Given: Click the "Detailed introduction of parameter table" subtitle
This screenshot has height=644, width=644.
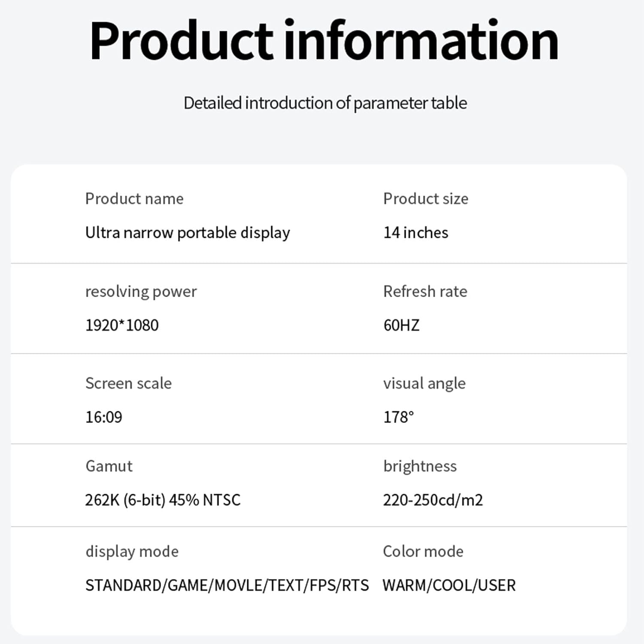Looking at the screenshot, I should (325, 103).
